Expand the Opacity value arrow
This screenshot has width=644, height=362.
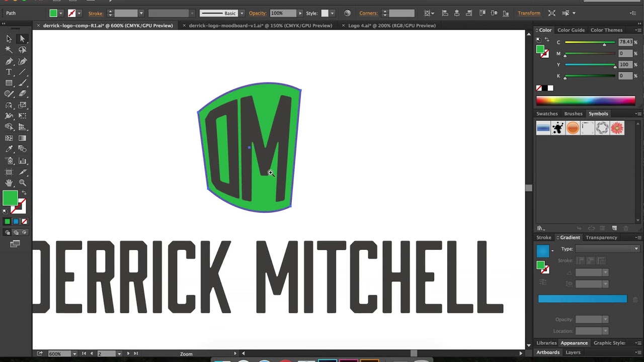click(x=300, y=13)
